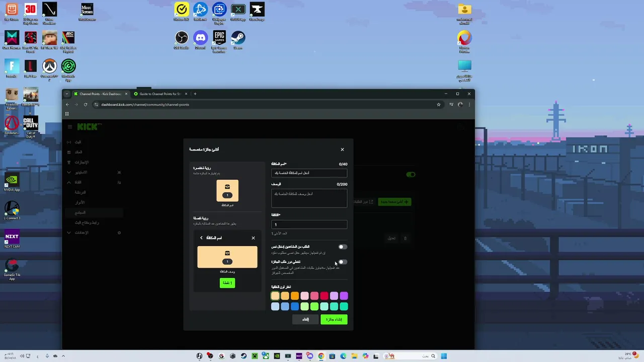Viewport: 644px width, 362px height.
Task: Bookmark this page with the star icon
Action: [x=439, y=105]
